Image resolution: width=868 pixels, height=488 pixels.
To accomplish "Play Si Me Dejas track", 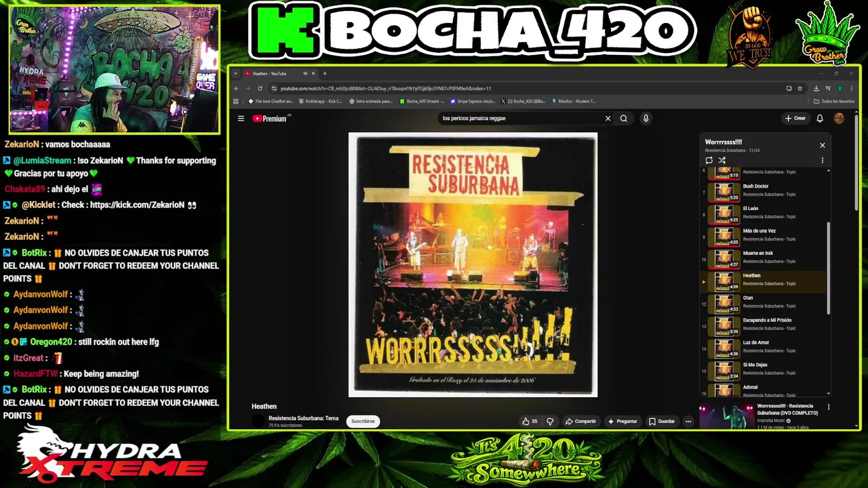I will click(x=764, y=369).
